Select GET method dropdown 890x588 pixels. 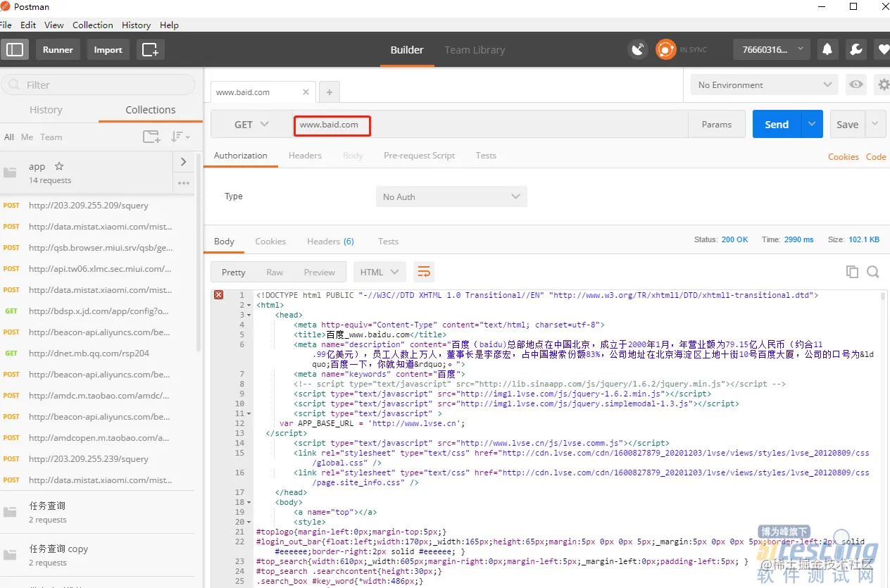point(251,124)
